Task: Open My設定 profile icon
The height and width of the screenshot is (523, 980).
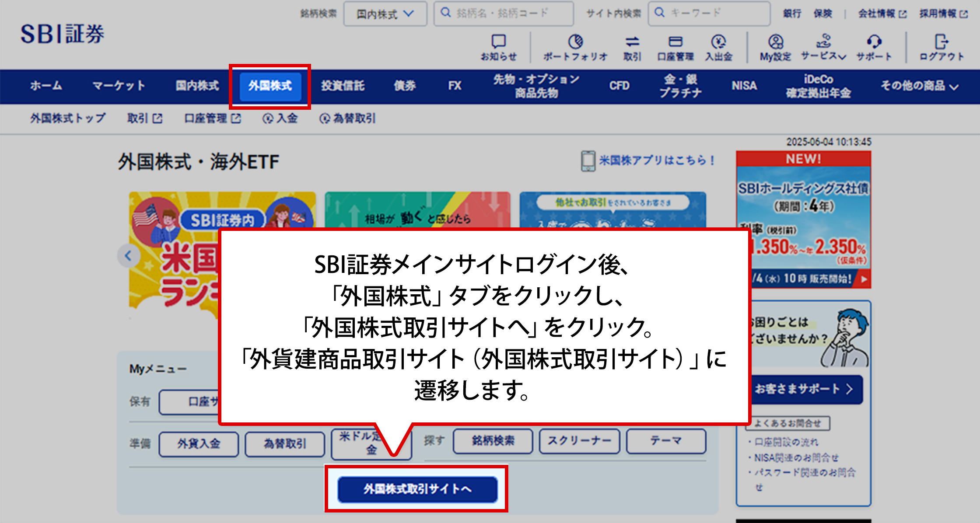Action: pos(776,47)
